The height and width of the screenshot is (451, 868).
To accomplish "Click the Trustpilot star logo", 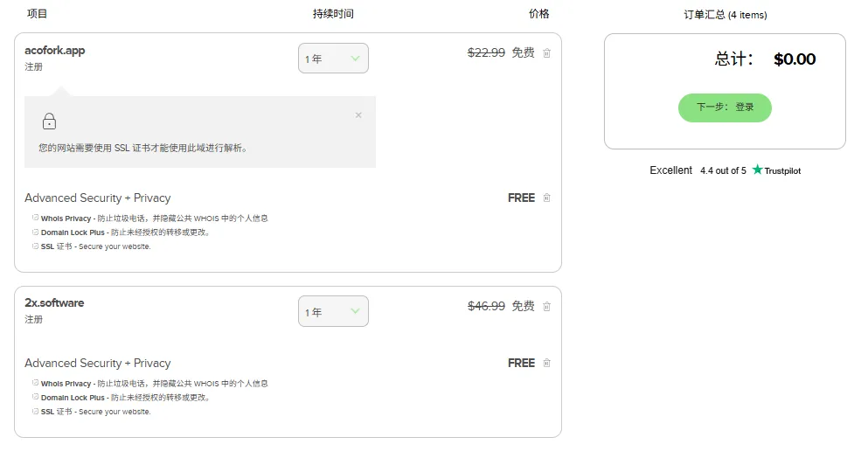I will click(x=757, y=170).
